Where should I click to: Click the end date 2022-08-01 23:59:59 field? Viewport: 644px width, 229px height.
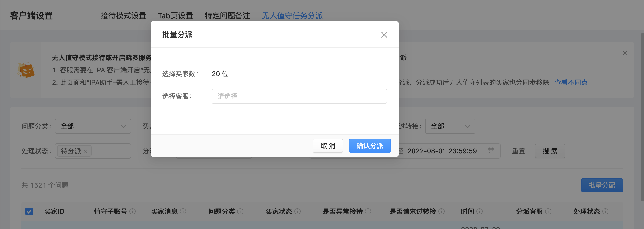point(442,151)
